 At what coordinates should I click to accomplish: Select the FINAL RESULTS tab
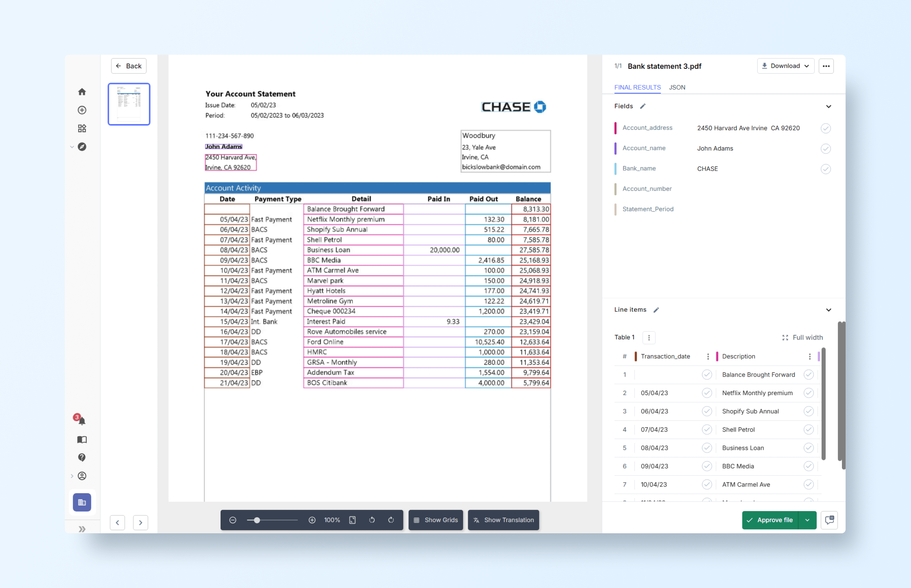point(637,87)
